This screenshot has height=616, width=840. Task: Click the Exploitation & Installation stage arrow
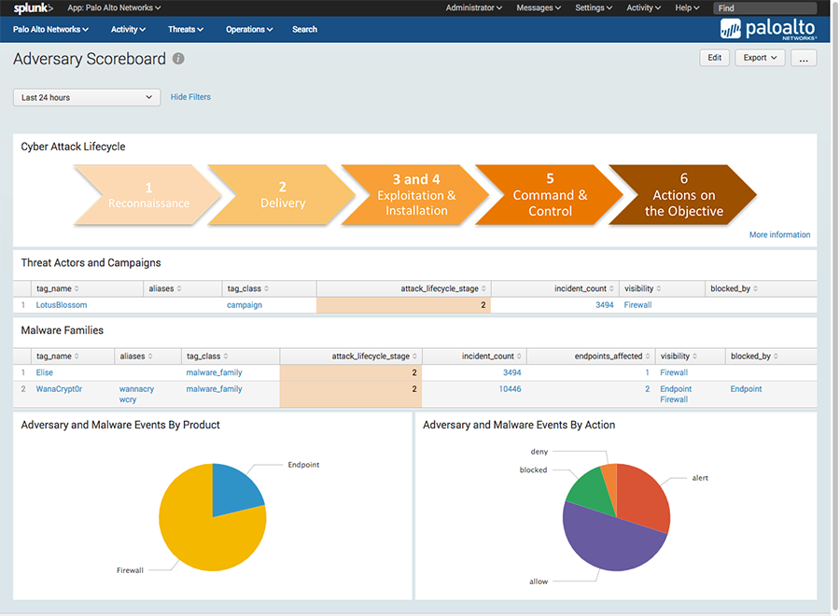416,195
